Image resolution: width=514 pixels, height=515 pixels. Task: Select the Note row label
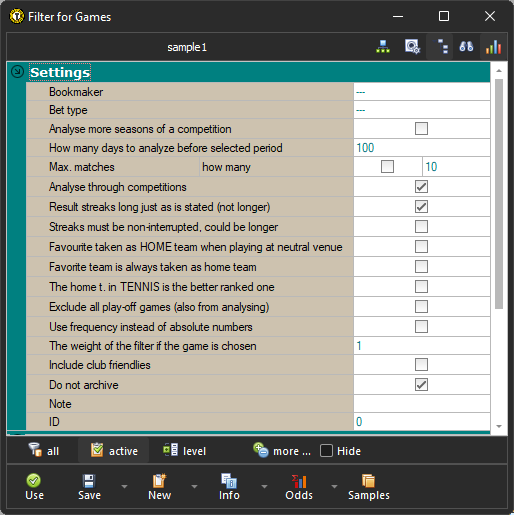60,404
